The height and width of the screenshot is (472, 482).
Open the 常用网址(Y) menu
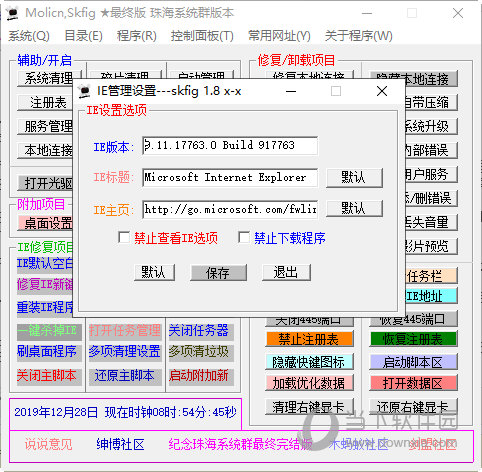click(279, 36)
